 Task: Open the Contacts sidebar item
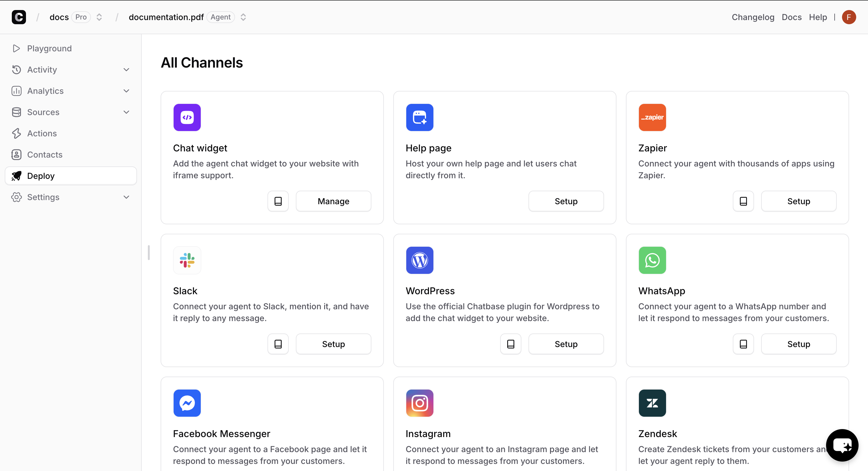pyautogui.click(x=45, y=155)
